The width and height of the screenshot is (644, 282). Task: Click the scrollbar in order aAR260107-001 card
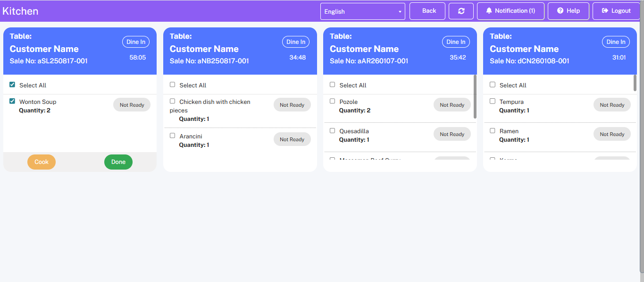click(475, 96)
